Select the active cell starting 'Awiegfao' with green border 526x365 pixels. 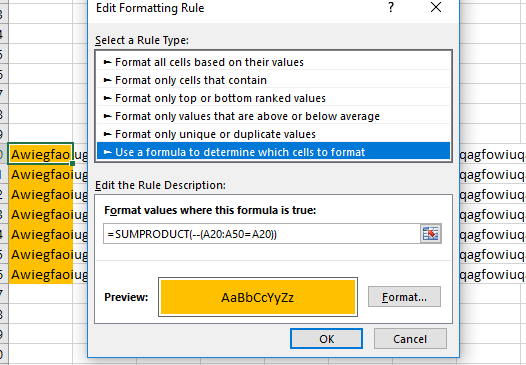point(41,154)
